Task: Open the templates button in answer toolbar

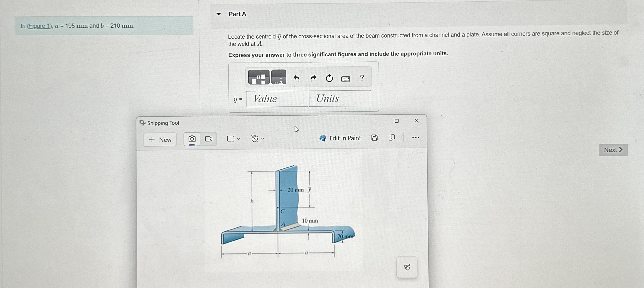Action: (x=258, y=77)
